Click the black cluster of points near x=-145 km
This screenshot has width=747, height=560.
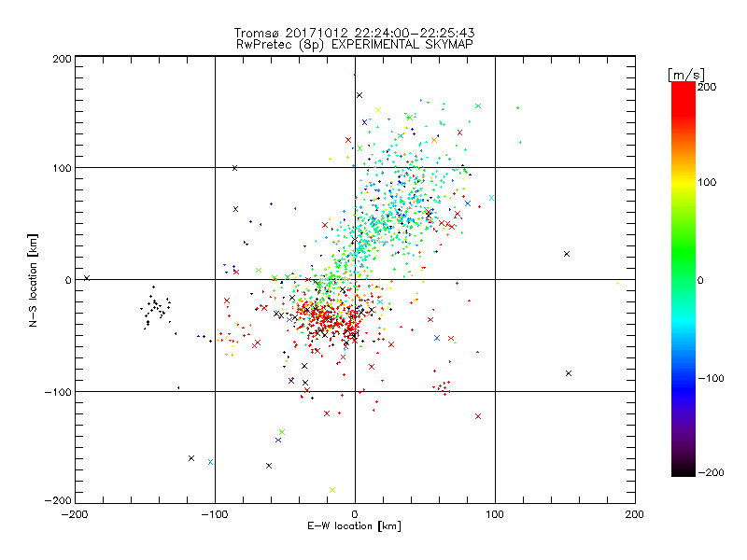pos(156,307)
